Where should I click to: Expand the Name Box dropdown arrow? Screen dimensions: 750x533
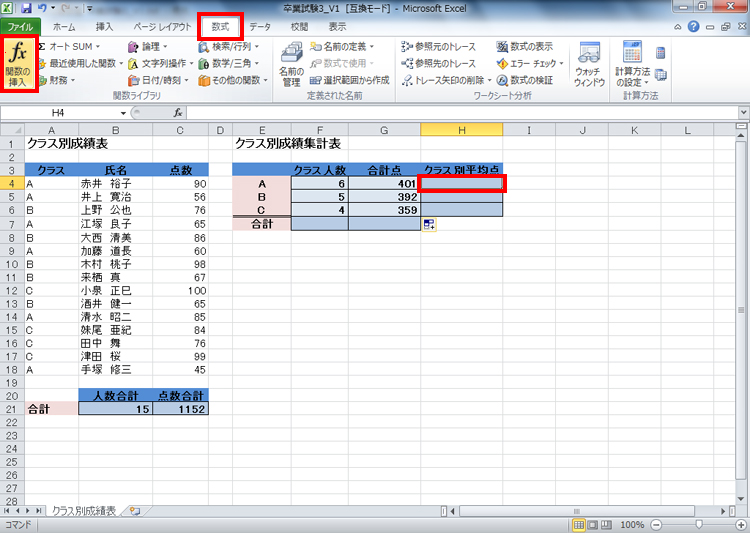coord(123,113)
